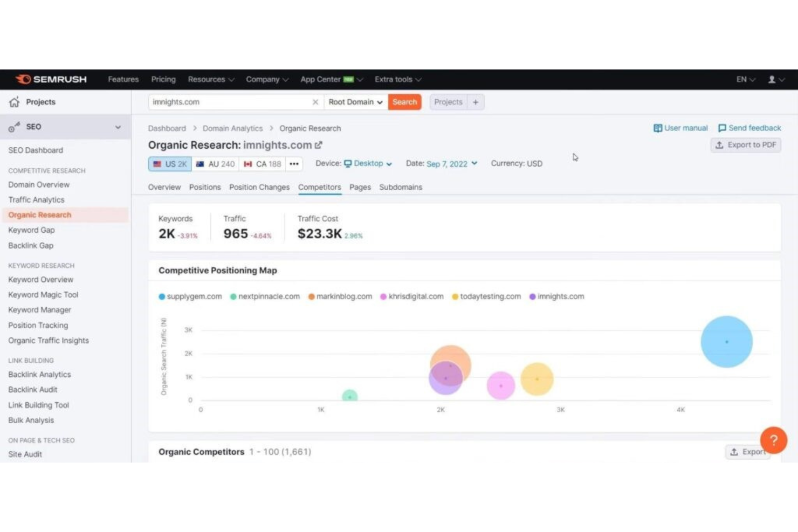Go to Dashboard breadcrumb
Viewport: 798px width, 532px height.
pos(167,128)
